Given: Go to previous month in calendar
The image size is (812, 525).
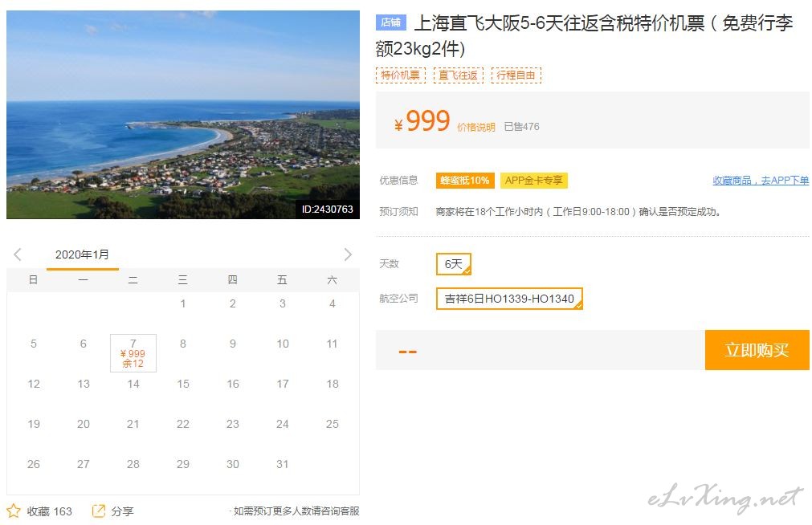Looking at the screenshot, I should click(18, 254).
